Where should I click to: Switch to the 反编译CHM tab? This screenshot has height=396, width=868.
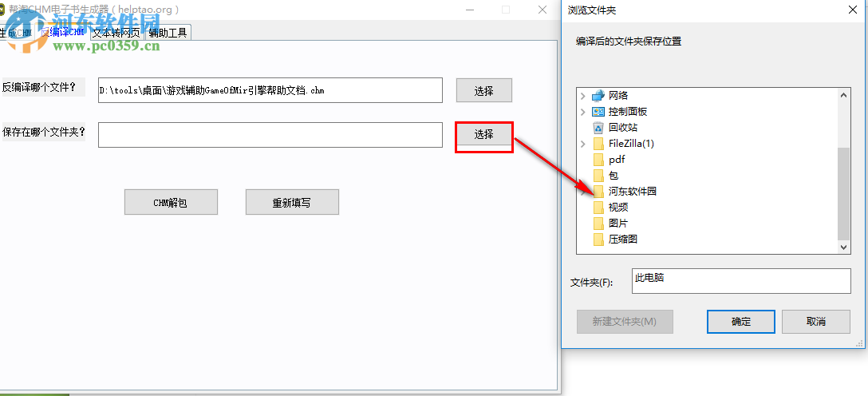click(x=62, y=33)
